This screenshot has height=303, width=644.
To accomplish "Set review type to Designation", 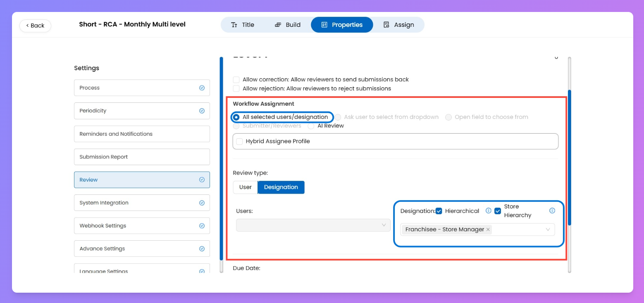I will [x=281, y=187].
